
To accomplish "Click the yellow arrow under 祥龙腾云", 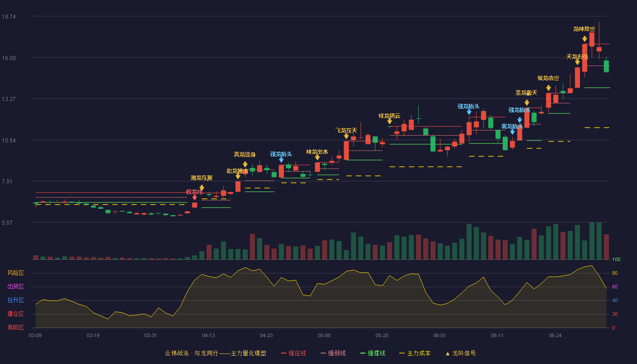I will click(x=389, y=121).
